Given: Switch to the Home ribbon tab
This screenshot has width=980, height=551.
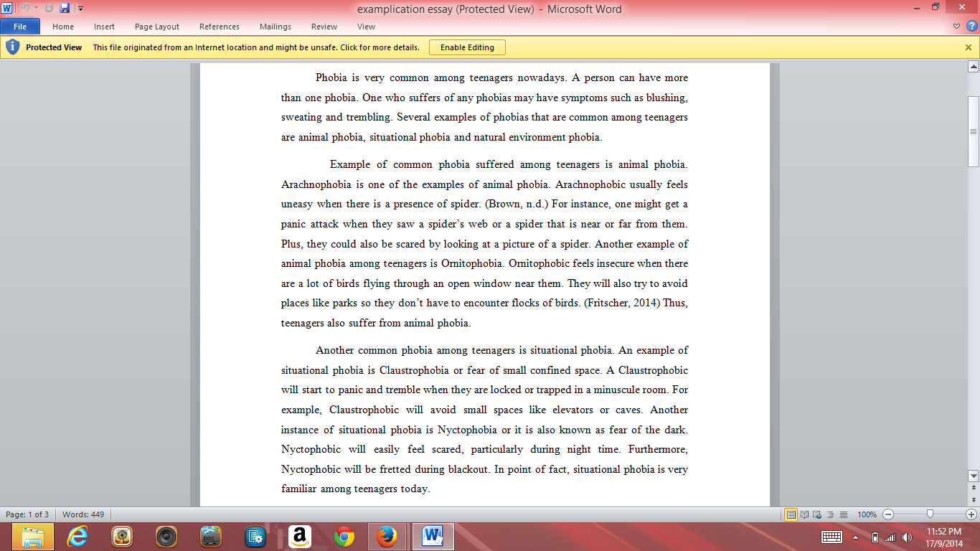Looking at the screenshot, I should (x=63, y=27).
